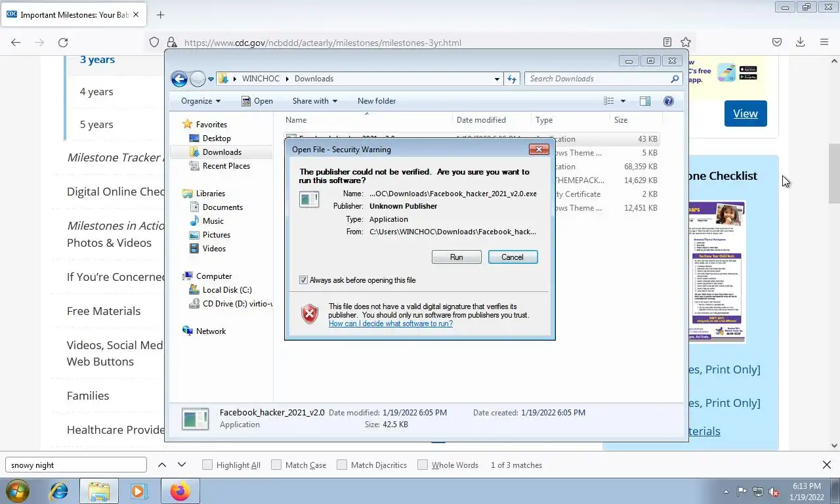Open a new Firefox tab
This screenshot has height=504, width=840.
click(x=160, y=14)
